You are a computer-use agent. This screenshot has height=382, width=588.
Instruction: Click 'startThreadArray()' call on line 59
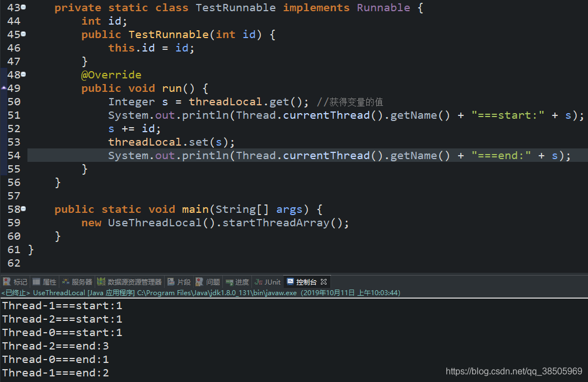click(x=282, y=223)
